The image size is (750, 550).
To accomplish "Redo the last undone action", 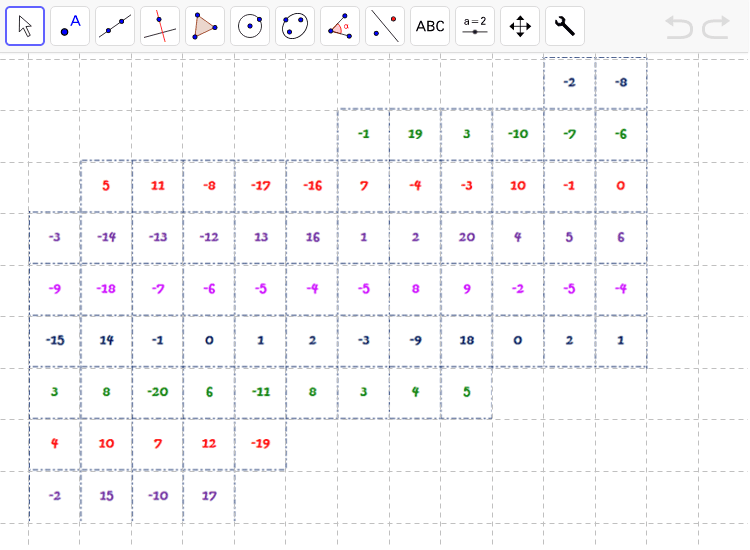I will 716,27.
